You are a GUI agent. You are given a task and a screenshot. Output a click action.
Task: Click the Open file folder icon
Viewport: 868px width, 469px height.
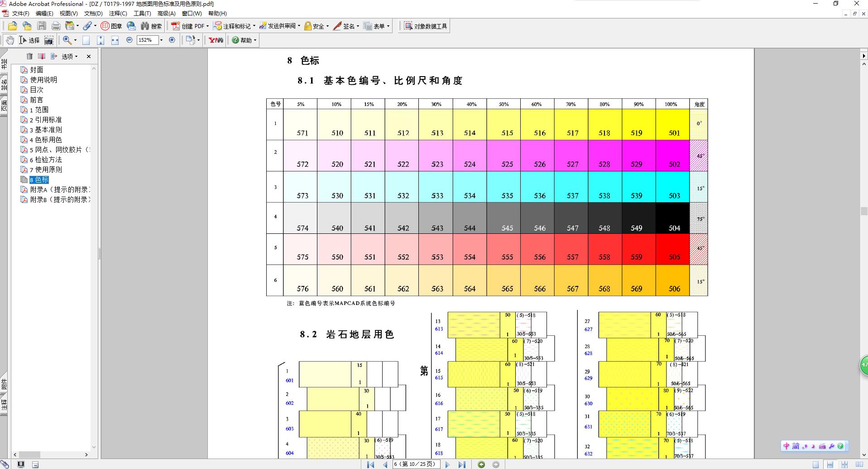13,26
